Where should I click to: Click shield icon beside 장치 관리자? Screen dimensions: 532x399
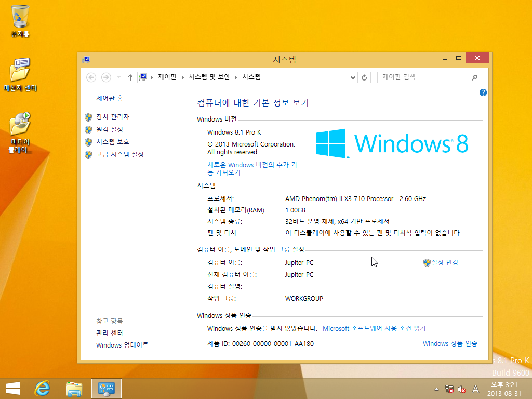tap(88, 117)
